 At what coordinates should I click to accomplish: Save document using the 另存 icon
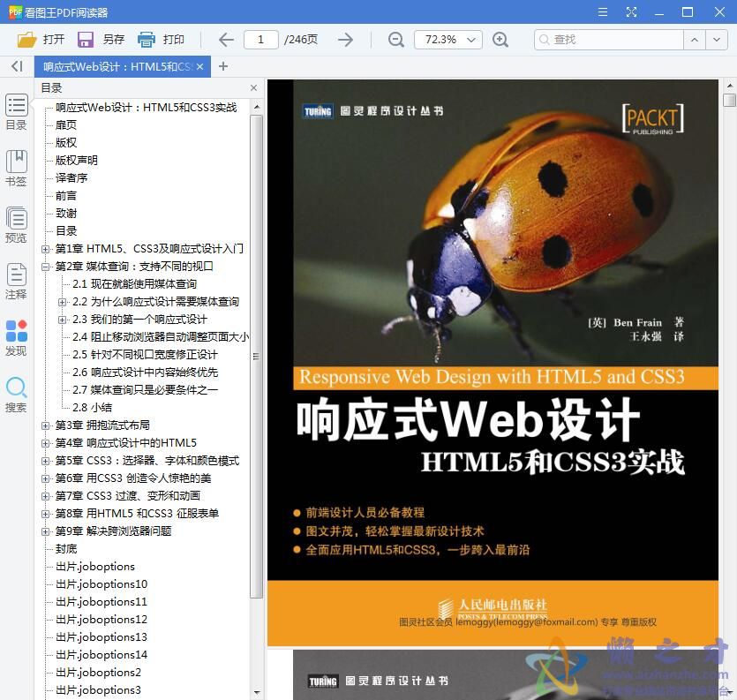tap(84, 39)
